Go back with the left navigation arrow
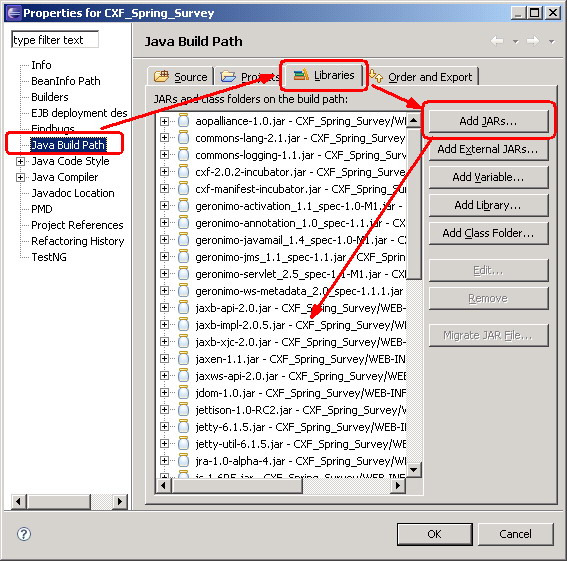 497,41
